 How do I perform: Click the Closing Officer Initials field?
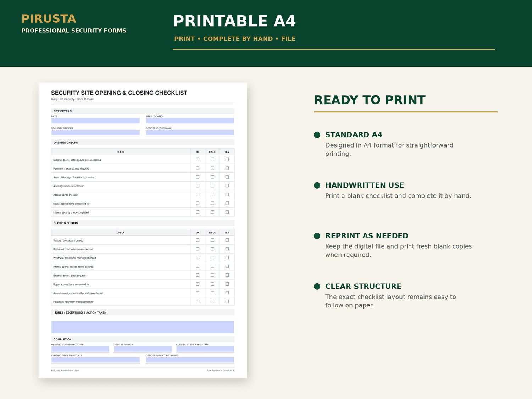(95, 360)
